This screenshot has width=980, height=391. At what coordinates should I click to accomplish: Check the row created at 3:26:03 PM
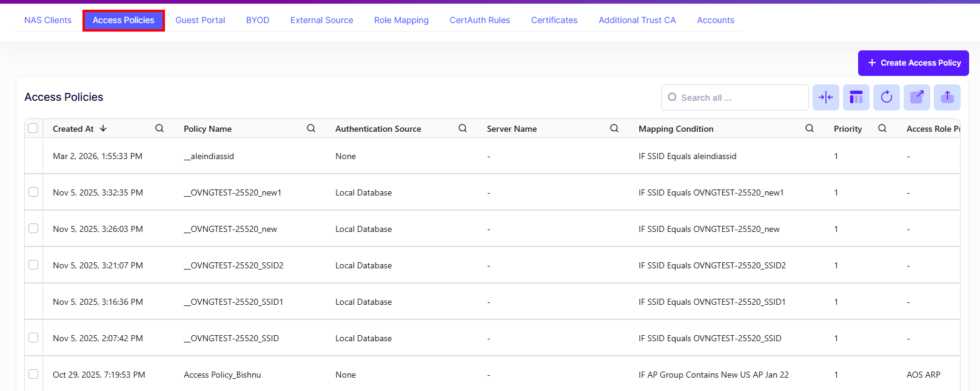[33, 228]
